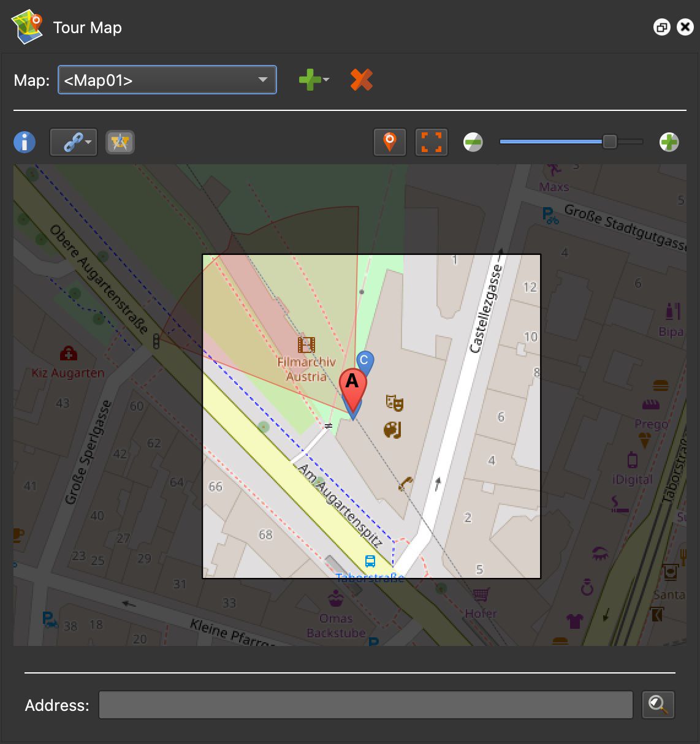Open the link options dropdown
The width and height of the screenshot is (700, 744).
74,142
